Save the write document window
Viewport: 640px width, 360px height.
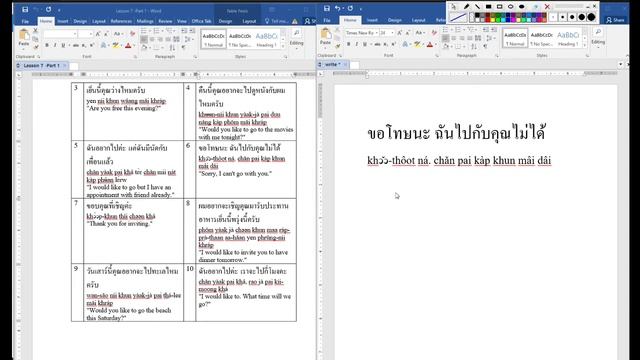point(327,8)
